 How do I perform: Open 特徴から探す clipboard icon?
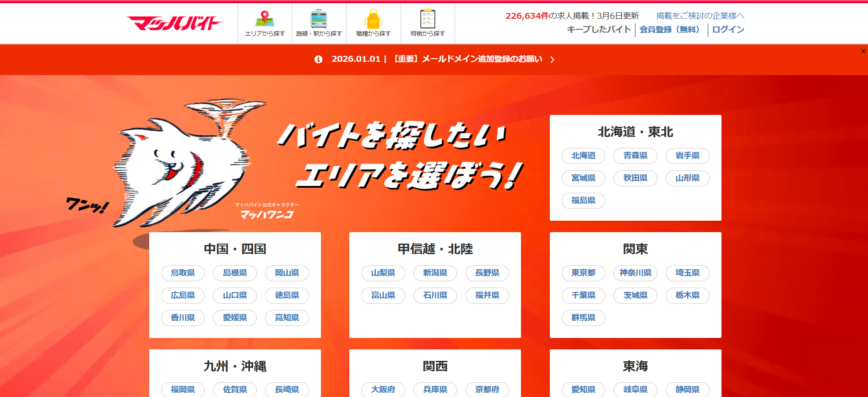click(x=428, y=19)
